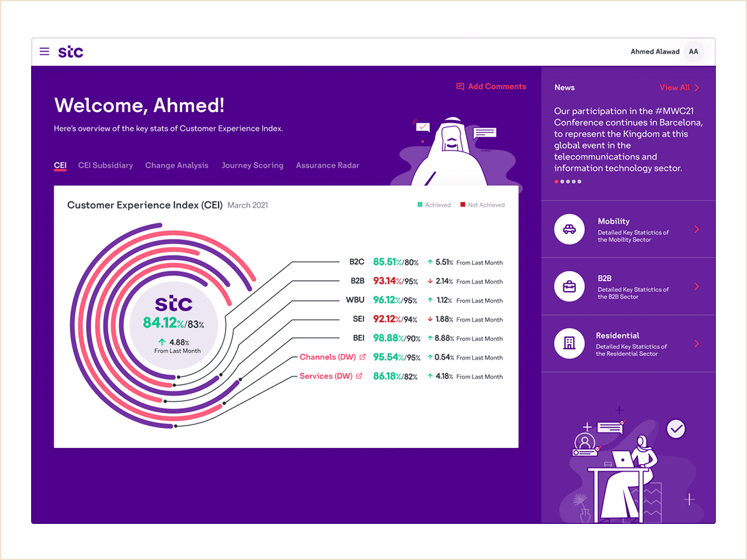
Task: Click the Add Comments icon
Action: click(460, 86)
